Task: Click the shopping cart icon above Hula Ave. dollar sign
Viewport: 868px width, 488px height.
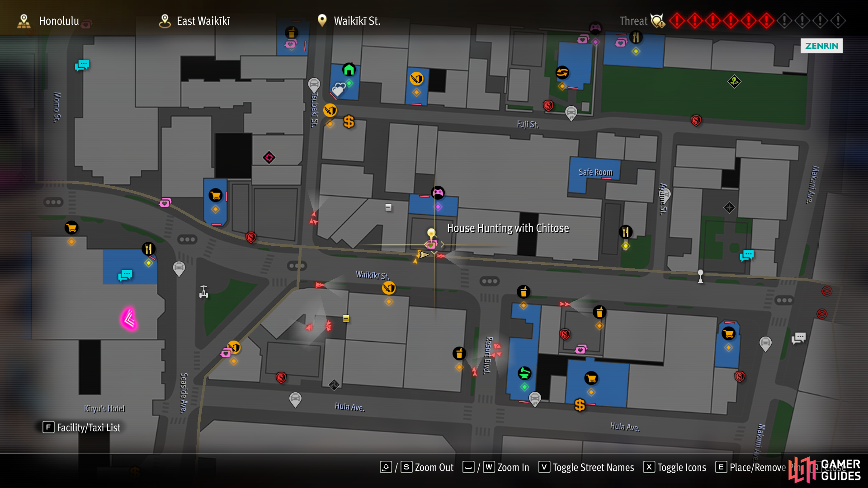Action: pyautogui.click(x=591, y=378)
